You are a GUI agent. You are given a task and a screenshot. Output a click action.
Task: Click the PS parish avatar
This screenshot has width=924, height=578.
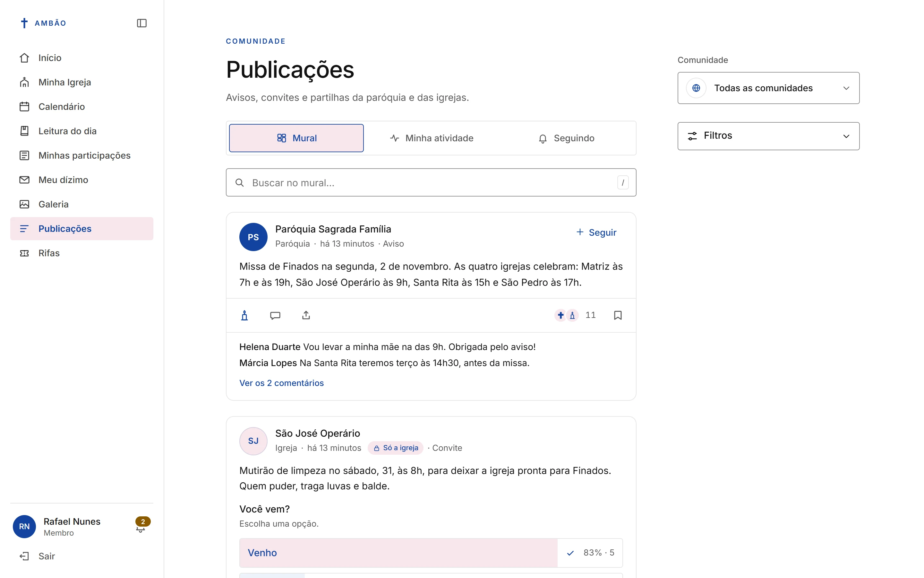[253, 237]
